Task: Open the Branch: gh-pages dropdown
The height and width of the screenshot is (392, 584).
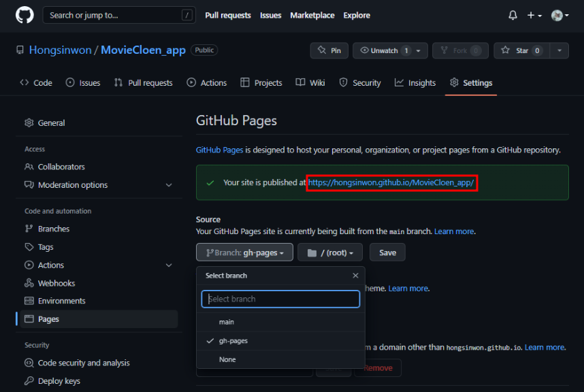Action: [244, 252]
